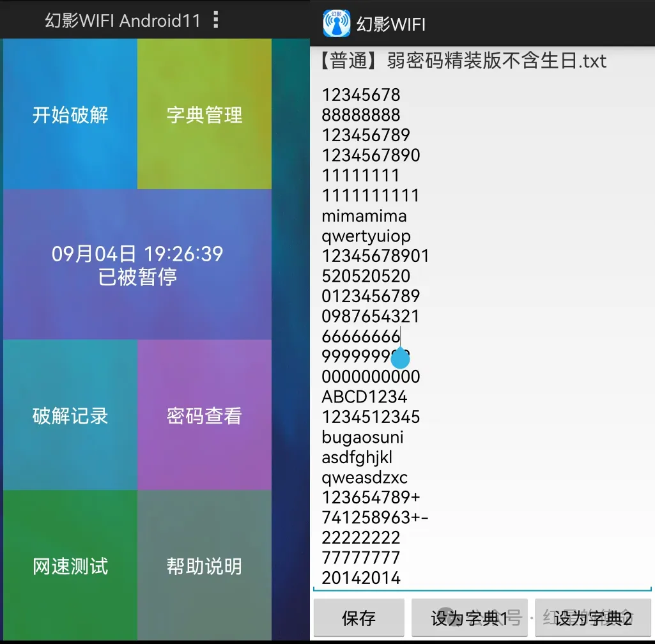Image resolution: width=655 pixels, height=644 pixels.
Task: Click the dictionary file name title
Action: click(463, 61)
